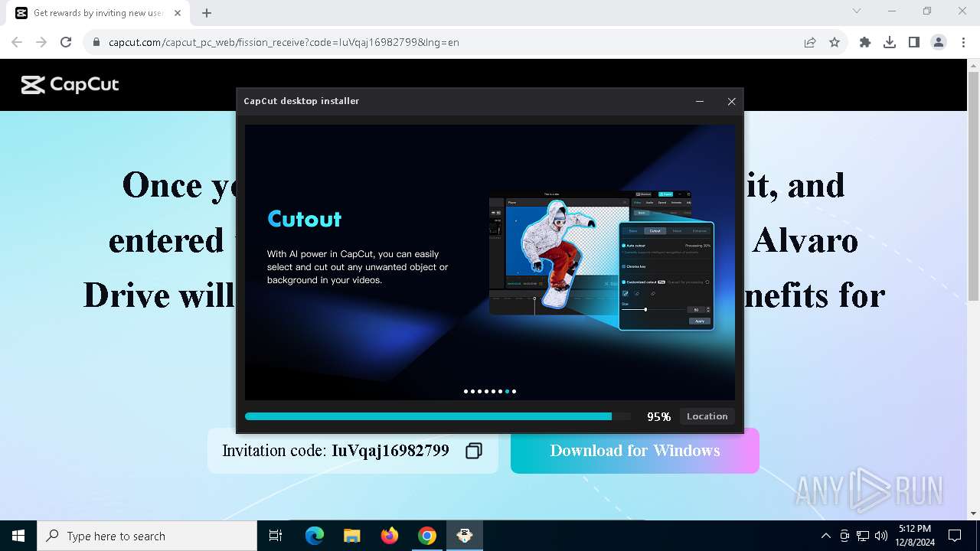This screenshot has height=551, width=980.
Task: Click the last carousel dot in installer
Action: coord(514,391)
